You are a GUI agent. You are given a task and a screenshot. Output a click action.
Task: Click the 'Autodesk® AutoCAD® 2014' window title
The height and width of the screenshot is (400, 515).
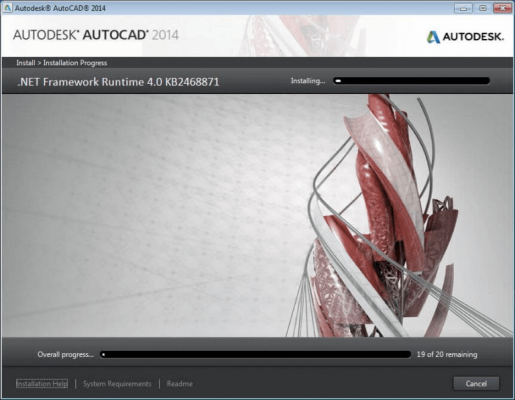click(60, 8)
